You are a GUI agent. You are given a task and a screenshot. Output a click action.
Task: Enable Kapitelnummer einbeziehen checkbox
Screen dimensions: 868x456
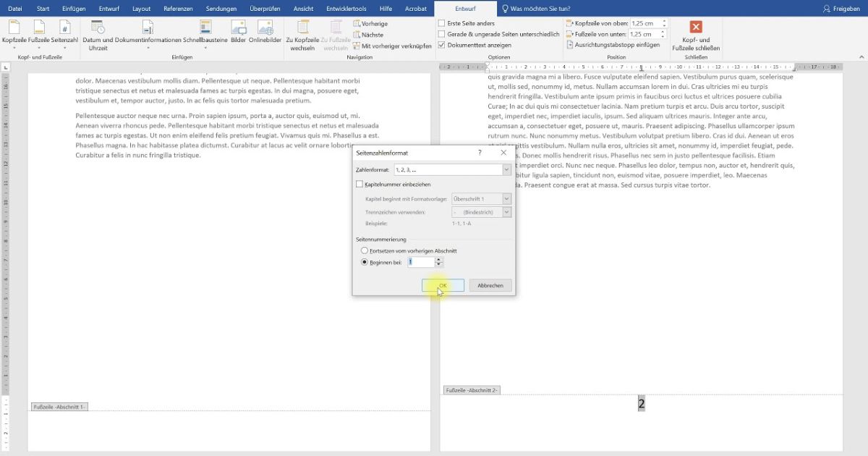[x=360, y=185]
